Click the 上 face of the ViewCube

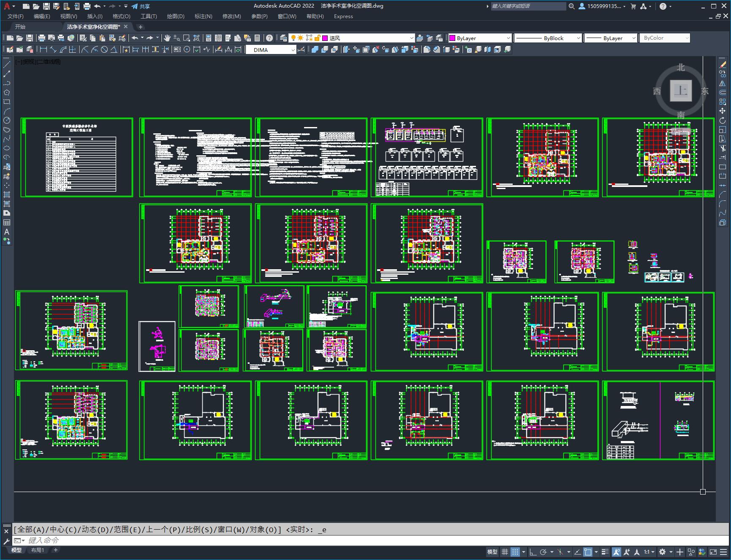(681, 90)
